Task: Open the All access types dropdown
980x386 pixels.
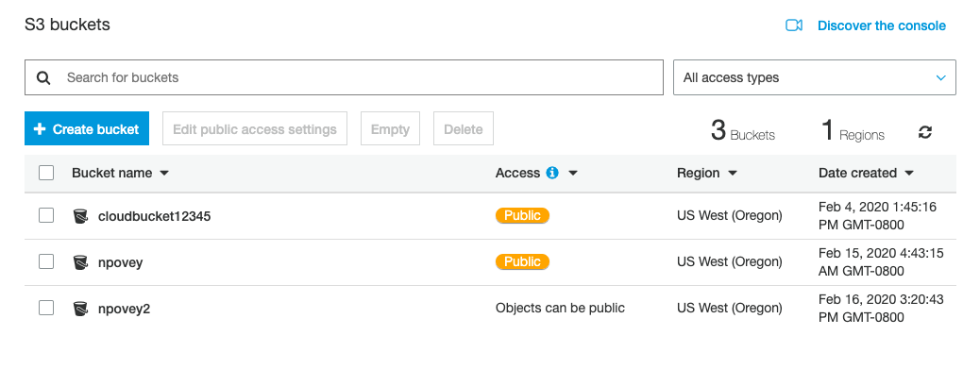Action: pyautogui.click(x=815, y=77)
